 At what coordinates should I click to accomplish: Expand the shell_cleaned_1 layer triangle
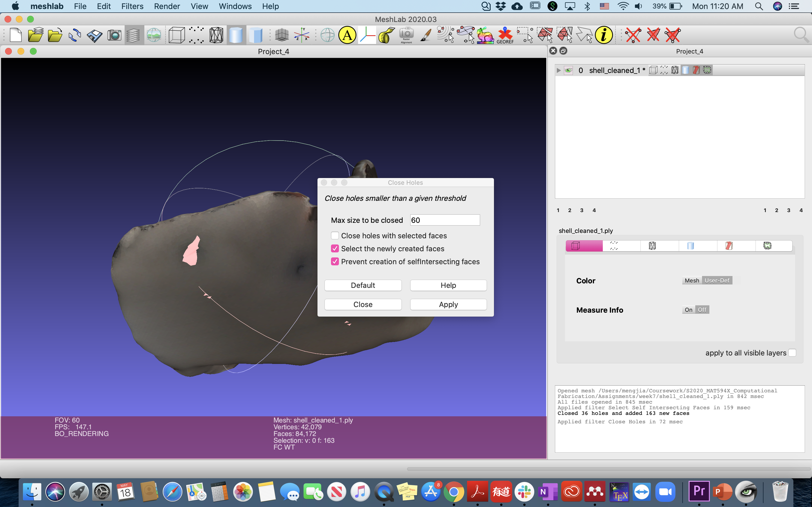click(559, 70)
